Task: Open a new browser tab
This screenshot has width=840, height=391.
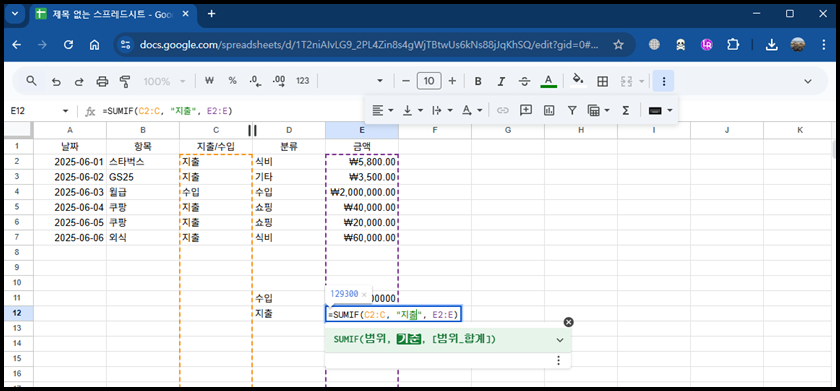Action: [x=211, y=14]
